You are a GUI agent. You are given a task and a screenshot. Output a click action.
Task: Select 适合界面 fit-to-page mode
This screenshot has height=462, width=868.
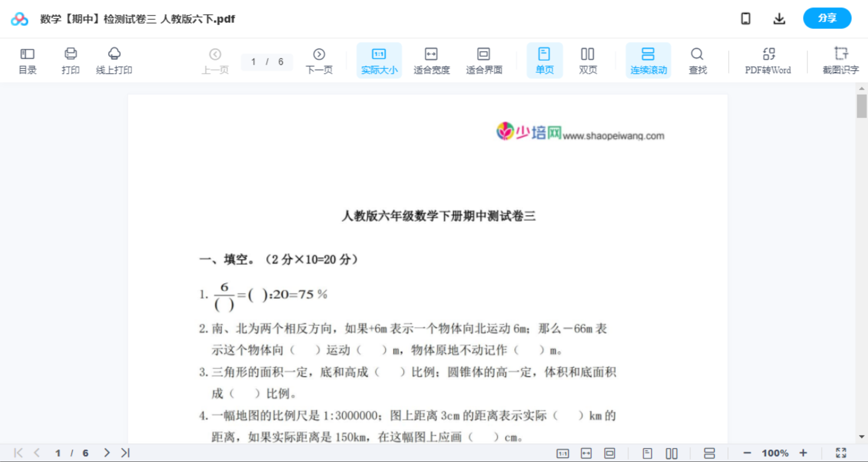[484, 60]
